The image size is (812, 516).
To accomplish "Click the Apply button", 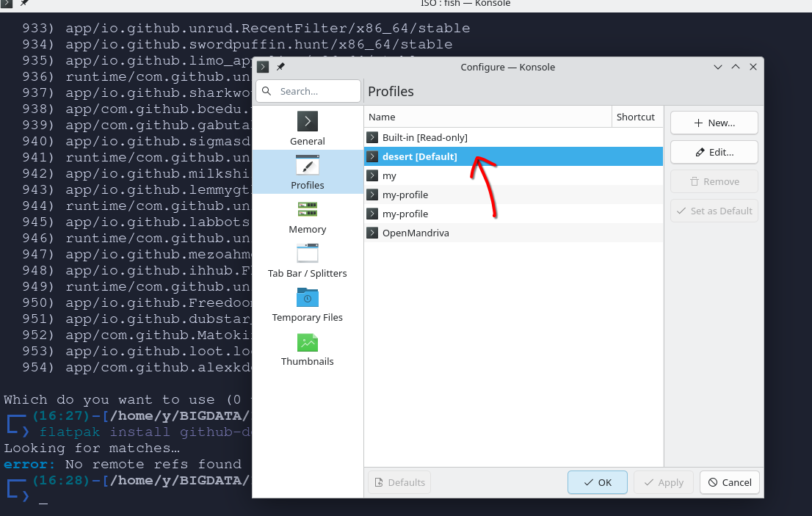I will [x=664, y=482].
